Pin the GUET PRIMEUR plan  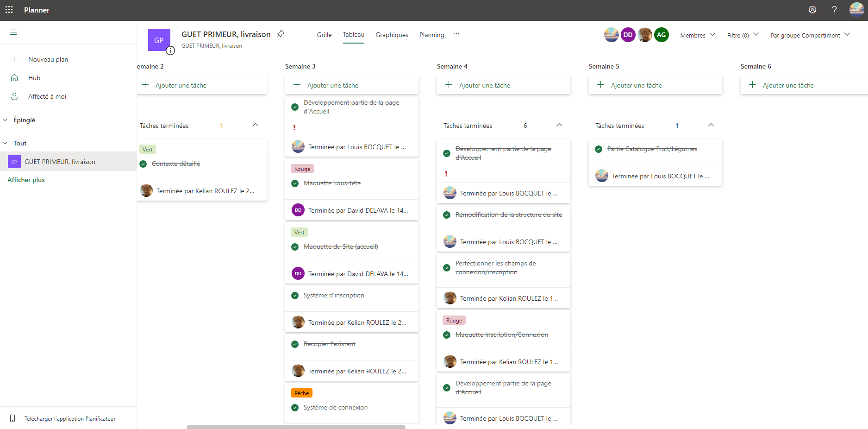tap(281, 34)
